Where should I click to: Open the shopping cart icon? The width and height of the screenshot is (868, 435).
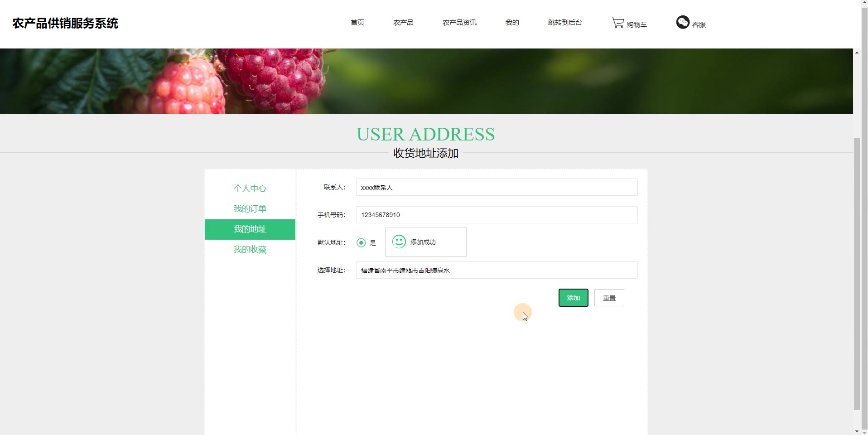tap(617, 22)
